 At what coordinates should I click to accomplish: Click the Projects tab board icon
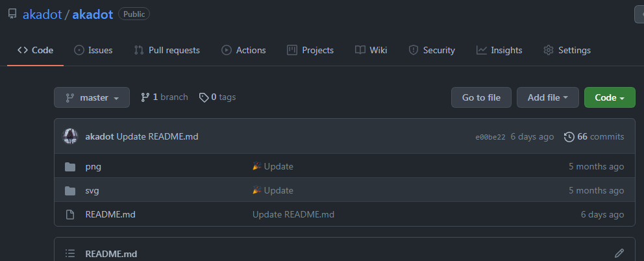pos(292,50)
